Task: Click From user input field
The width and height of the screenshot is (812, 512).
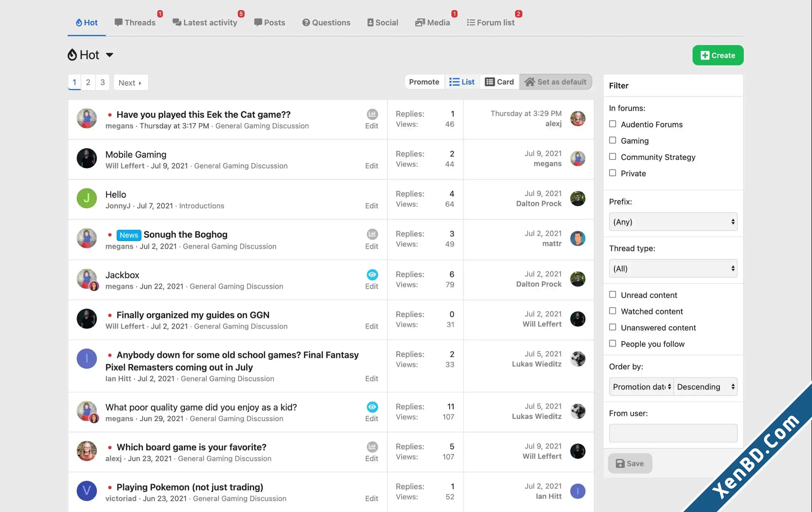Action: pyautogui.click(x=673, y=433)
